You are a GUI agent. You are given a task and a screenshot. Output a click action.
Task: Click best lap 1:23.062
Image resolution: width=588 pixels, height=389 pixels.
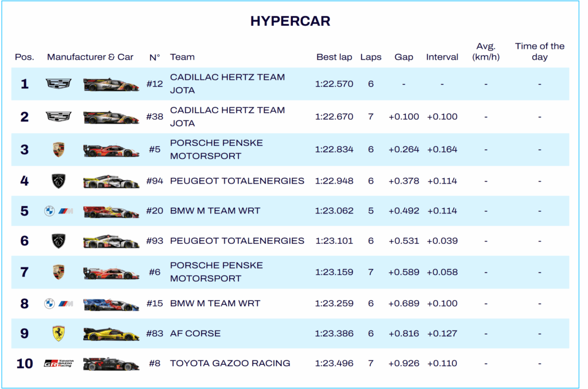point(334,211)
